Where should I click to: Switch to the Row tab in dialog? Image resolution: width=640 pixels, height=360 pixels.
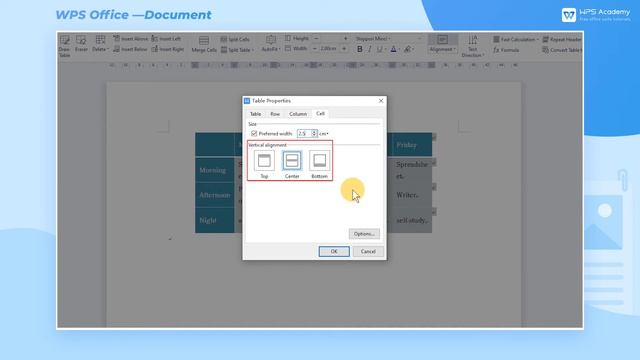pyautogui.click(x=275, y=114)
